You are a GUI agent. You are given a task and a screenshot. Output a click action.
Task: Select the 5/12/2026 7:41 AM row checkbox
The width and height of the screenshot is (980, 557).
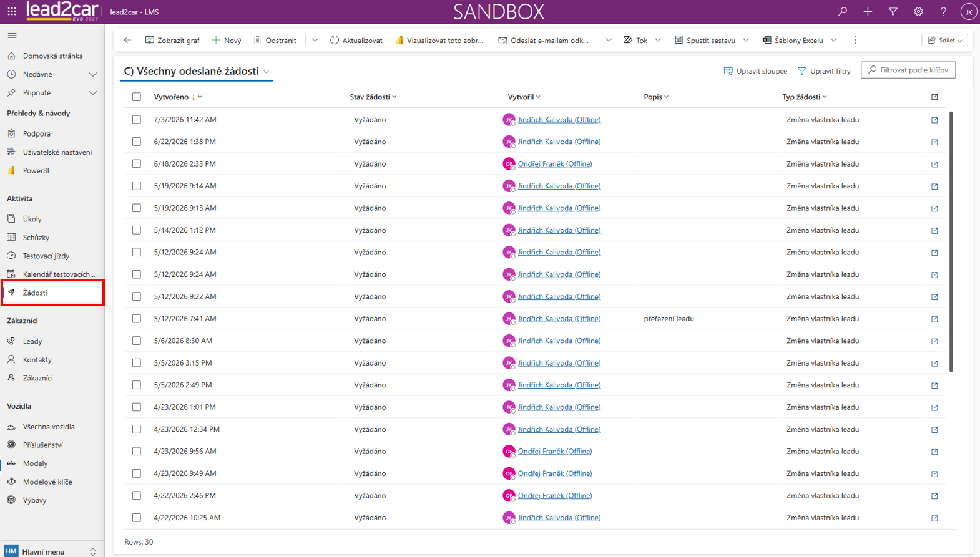pos(137,319)
